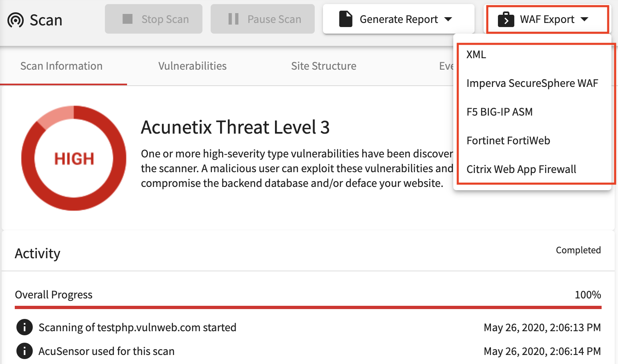
Task: Click the 'Overall Progress' label
Action: (x=54, y=295)
